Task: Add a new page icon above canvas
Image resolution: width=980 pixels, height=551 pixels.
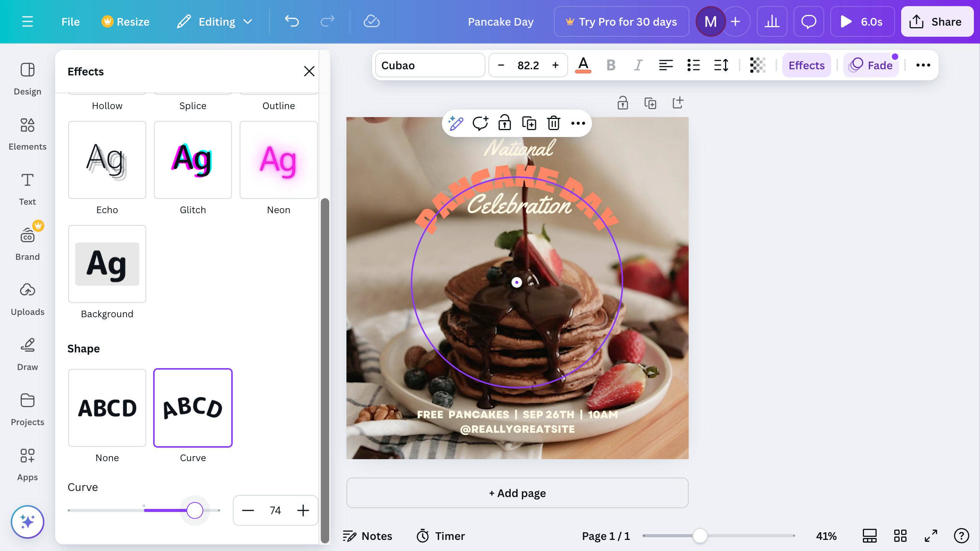Action: [678, 103]
